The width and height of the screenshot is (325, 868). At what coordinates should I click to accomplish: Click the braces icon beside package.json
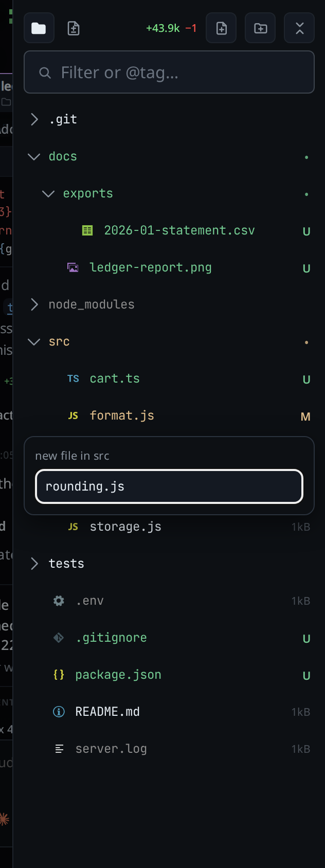pos(59,675)
